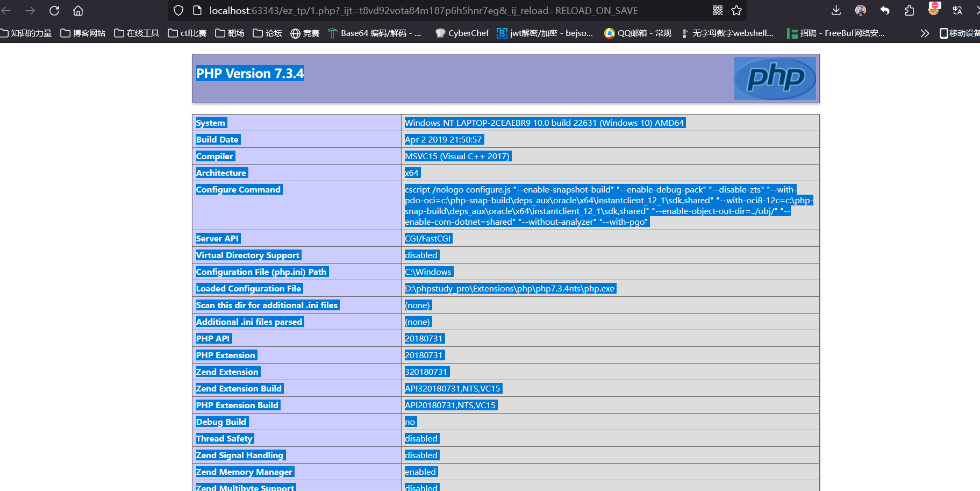Show more bookmarks with the double chevron
This screenshot has height=491, width=980.
pos(925,33)
